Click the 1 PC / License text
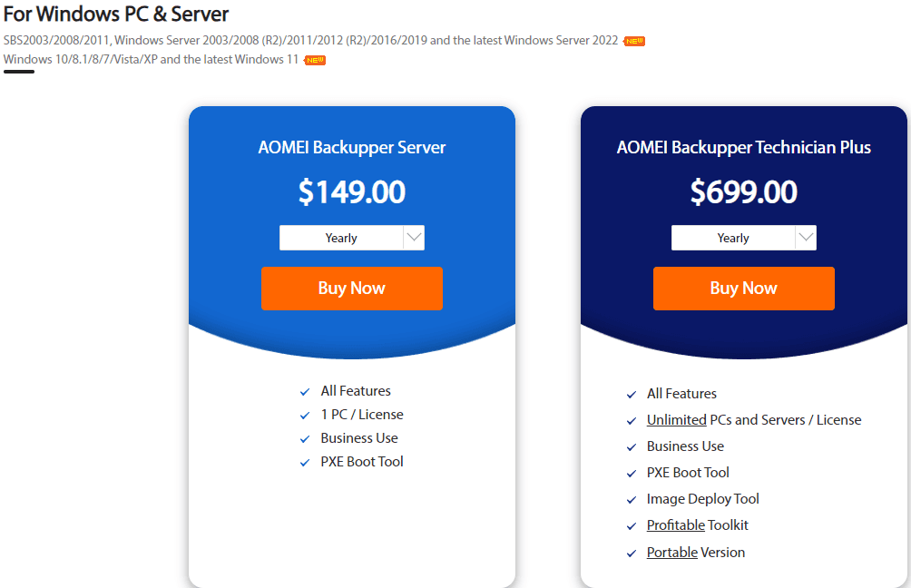The image size is (911, 588). click(362, 415)
